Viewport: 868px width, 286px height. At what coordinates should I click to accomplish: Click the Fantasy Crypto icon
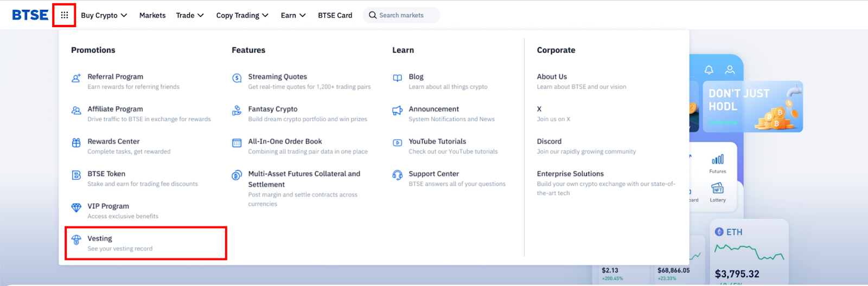[x=237, y=110]
